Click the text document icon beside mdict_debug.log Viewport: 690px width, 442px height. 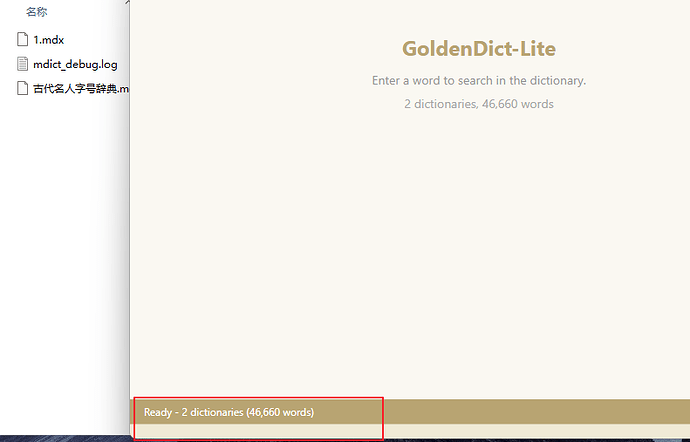click(x=22, y=64)
